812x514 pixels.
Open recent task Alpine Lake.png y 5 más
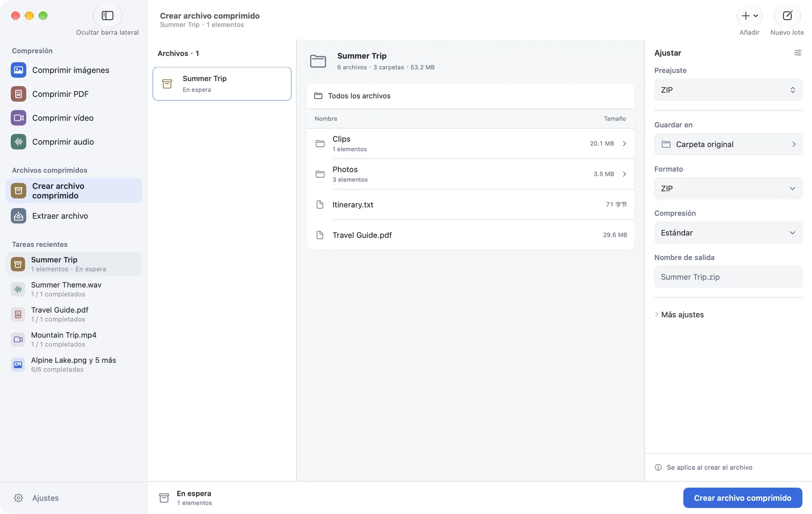pyautogui.click(x=74, y=364)
